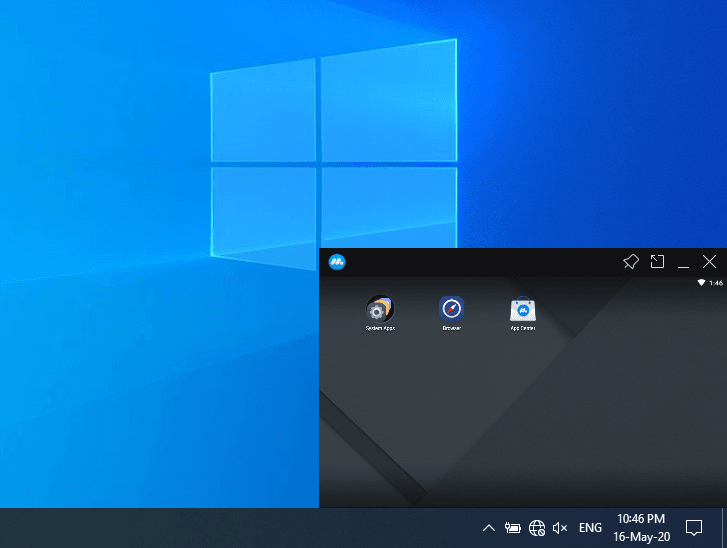Click the System Apps label text

(x=380, y=328)
